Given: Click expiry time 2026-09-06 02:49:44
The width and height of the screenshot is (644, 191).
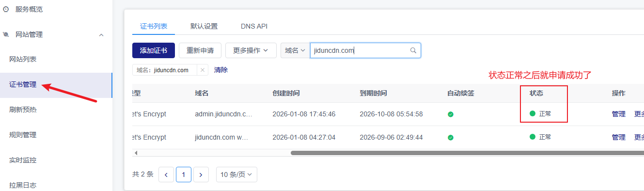Looking at the screenshot, I should [391, 137].
